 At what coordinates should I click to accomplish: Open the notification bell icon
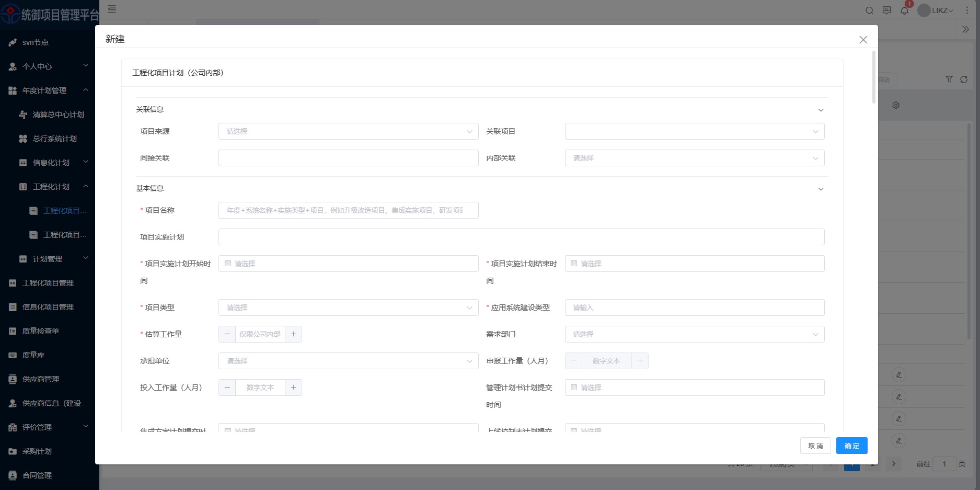click(904, 10)
